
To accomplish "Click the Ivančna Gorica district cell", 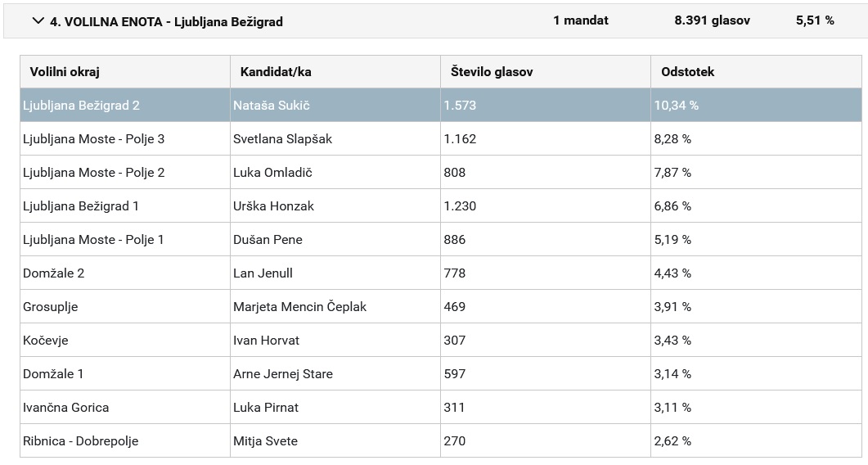I will (66, 408).
